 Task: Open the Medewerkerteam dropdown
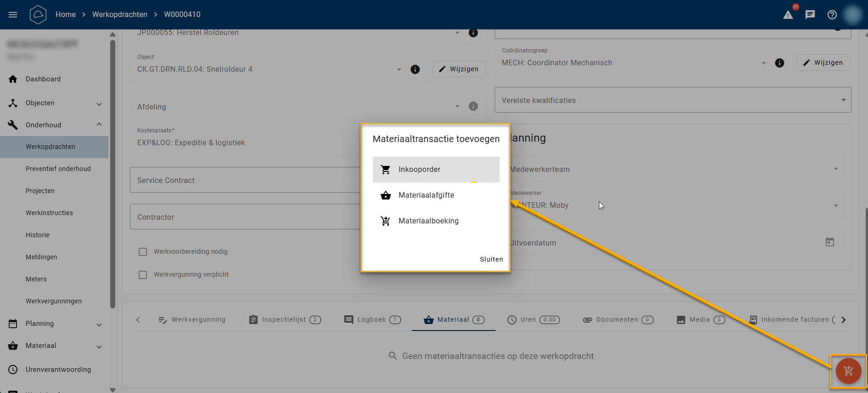835,169
